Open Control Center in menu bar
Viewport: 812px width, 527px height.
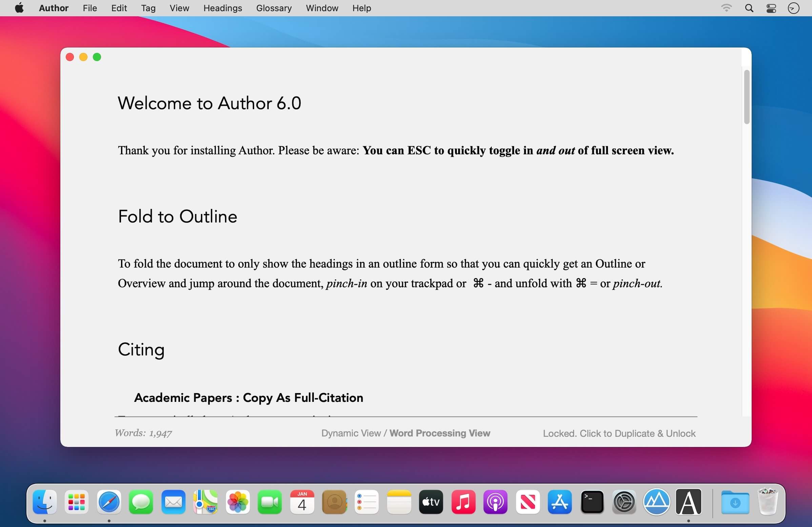coord(771,8)
